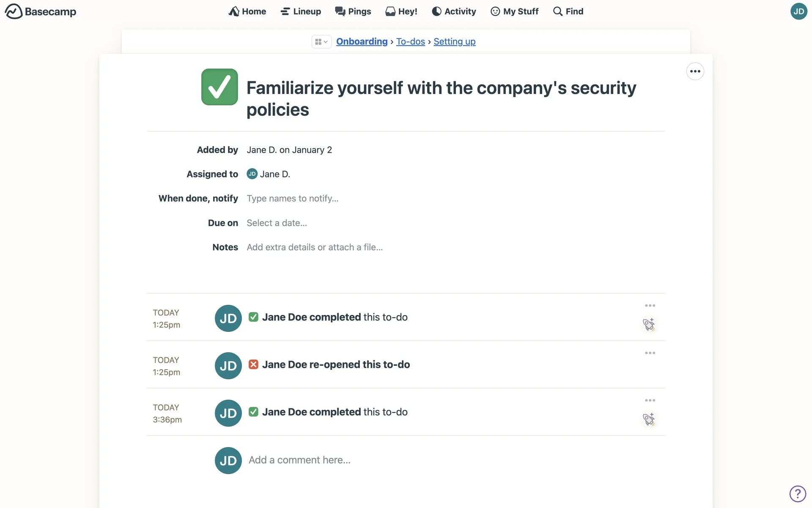Open the help question mark icon
The image size is (812, 508).
[x=798, y=494]
